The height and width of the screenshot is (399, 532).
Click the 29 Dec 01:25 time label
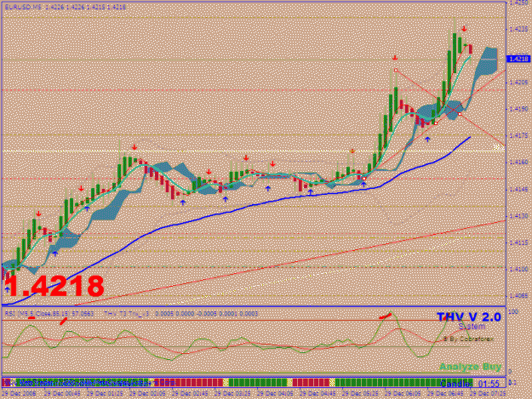105,394
